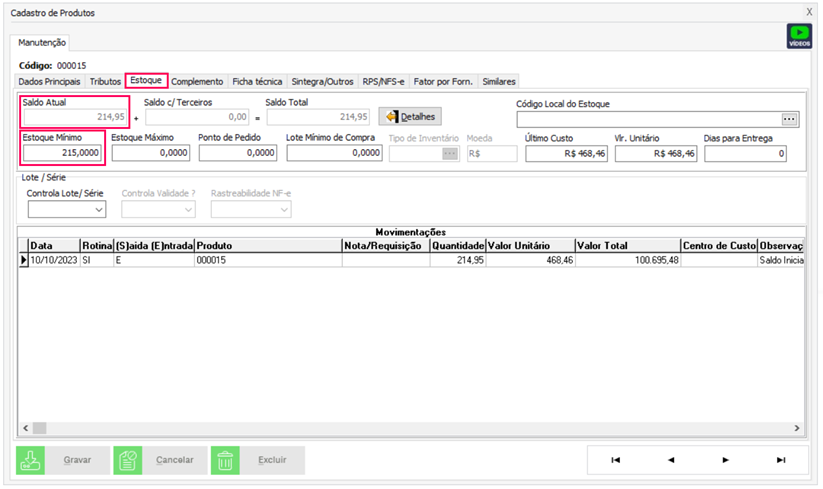Select the Sintegra/Outros tab
Screen dimensions: 823x489
click(322, 81)
